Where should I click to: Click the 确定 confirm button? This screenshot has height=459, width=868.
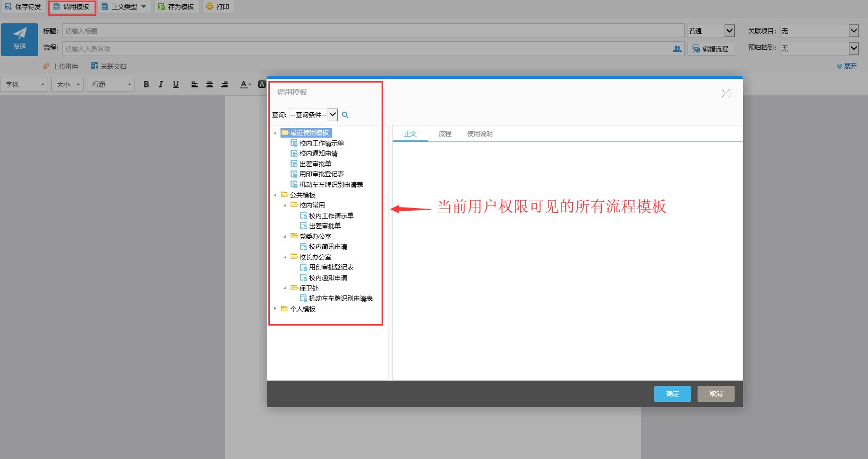[x=672, y=394]
